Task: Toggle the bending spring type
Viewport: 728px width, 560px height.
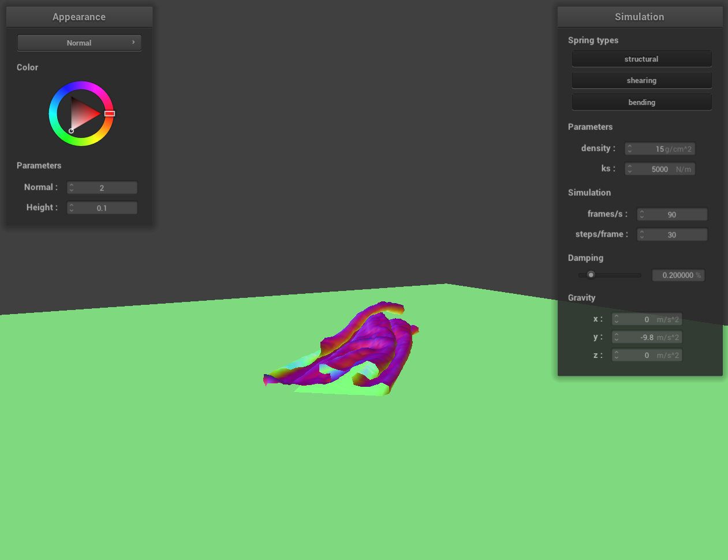Action: (x=641, y=102)
